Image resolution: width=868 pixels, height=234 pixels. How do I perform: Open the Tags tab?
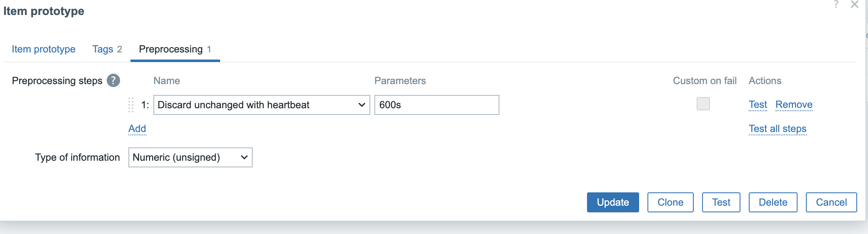click(107, 49)
